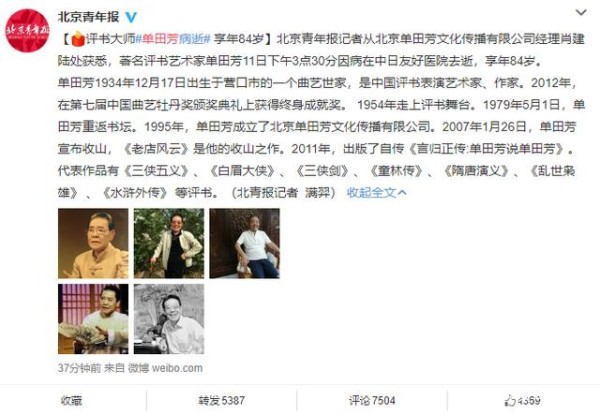This screenshot has height=414, width=600.
Task: Open the garden photo thumbnail
Action: (169, 243)
